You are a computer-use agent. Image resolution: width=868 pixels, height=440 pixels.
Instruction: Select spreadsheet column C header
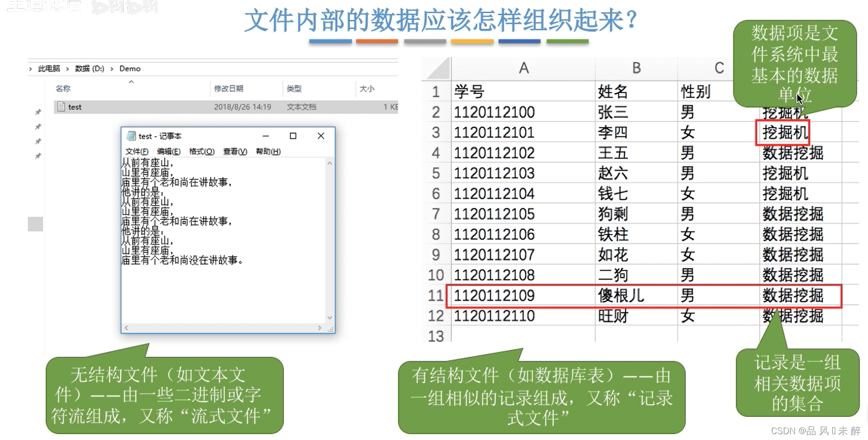click(x=719, y=68)
